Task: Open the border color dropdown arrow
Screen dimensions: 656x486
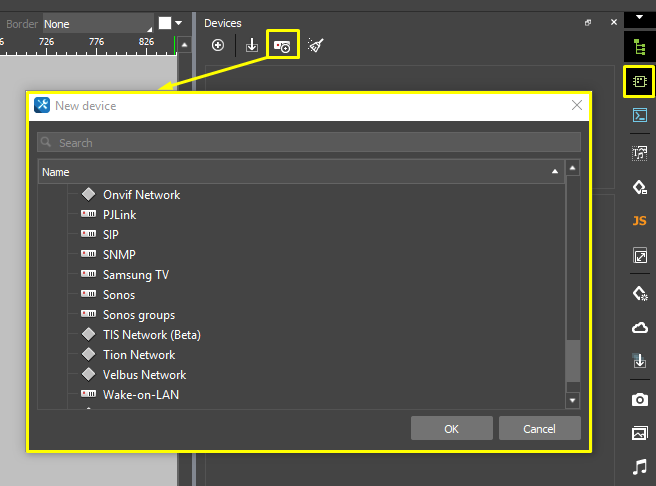Action: (178, 23)
